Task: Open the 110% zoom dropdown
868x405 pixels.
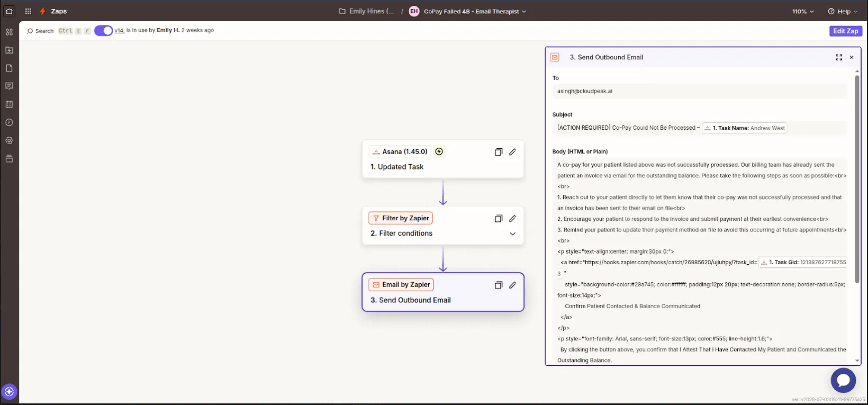Action: coord(803,11)
